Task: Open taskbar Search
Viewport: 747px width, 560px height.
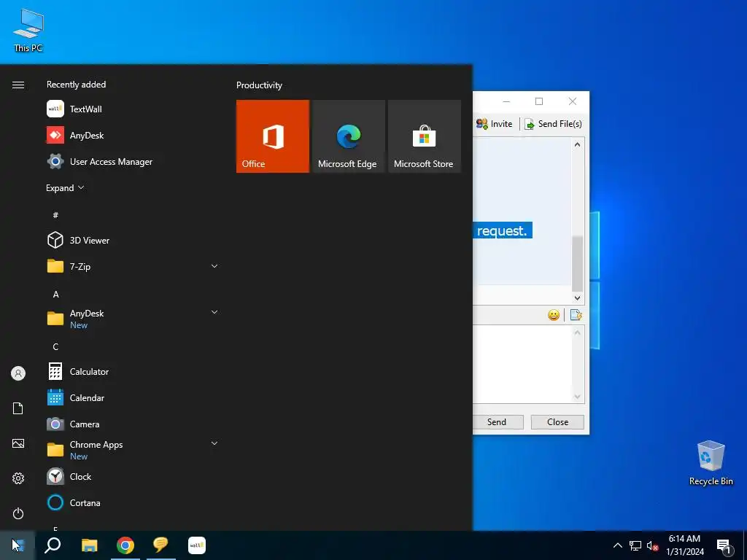Action: pos(53,545)
